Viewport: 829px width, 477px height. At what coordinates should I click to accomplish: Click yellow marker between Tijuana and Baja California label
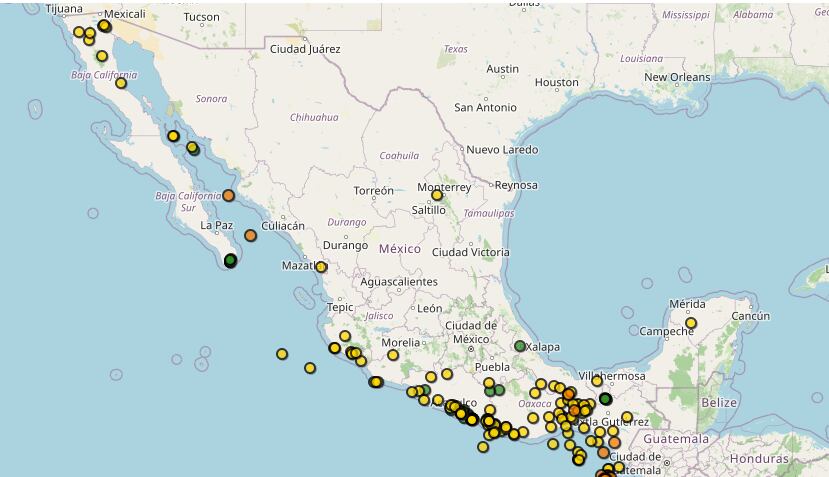(x=102, y=56)
